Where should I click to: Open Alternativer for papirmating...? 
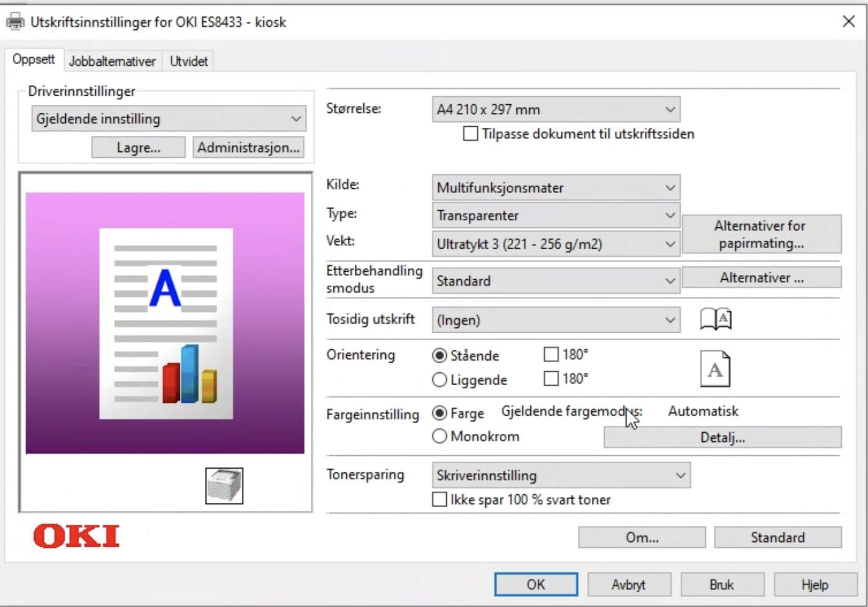[x=761, y=234]
